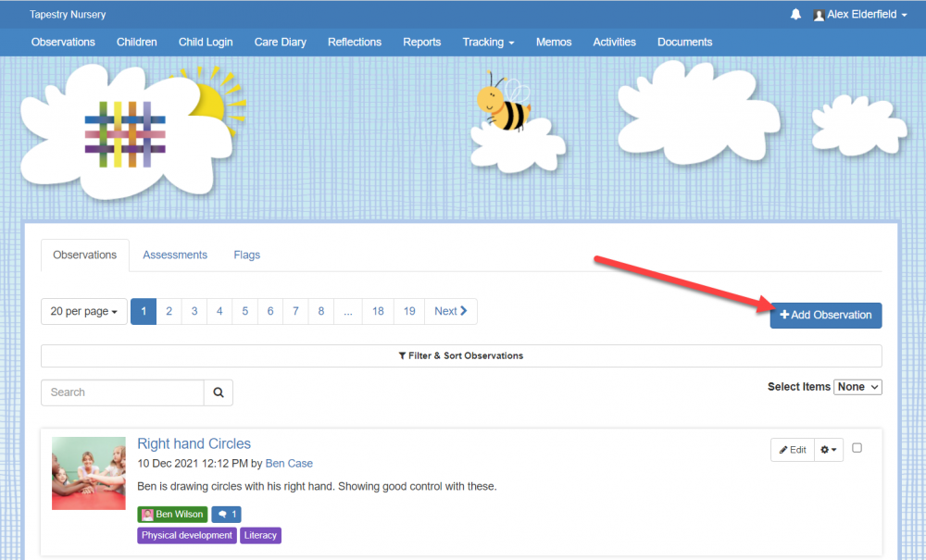
Task: Jump to page 4
Action: click(219, 311)
